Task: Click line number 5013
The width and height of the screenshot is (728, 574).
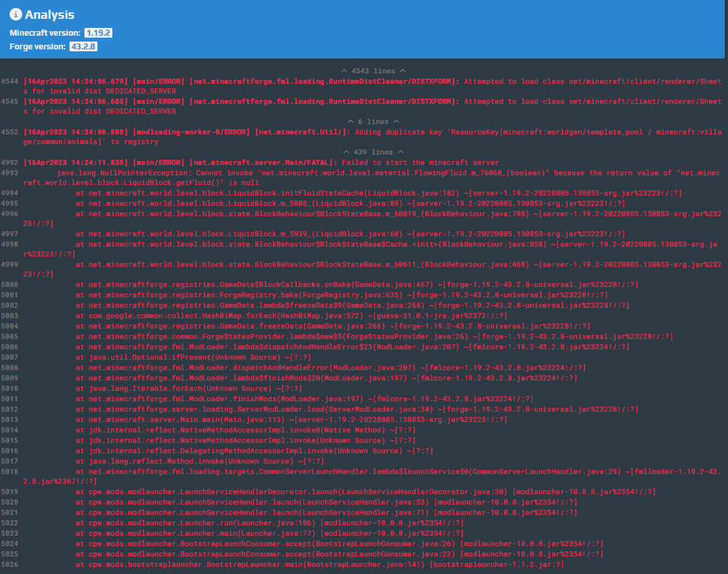Action: coord(10,420)
